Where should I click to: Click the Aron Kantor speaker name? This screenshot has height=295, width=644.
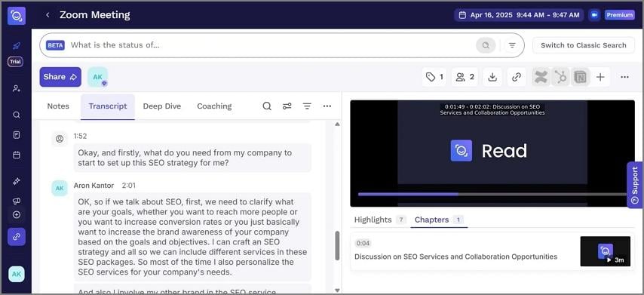(x=94, y=186)
